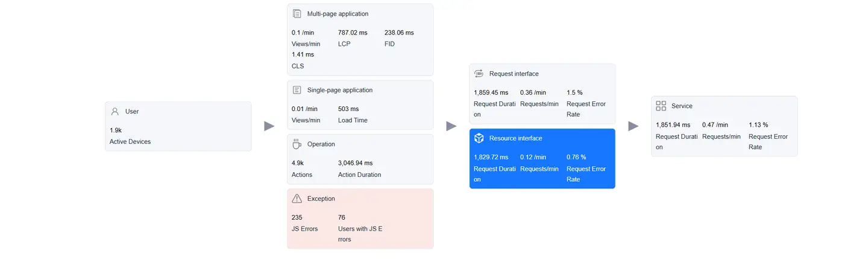Click the Service grid icon
The height and width of the screenshot is (259, 868).
(x=661, y=106)
